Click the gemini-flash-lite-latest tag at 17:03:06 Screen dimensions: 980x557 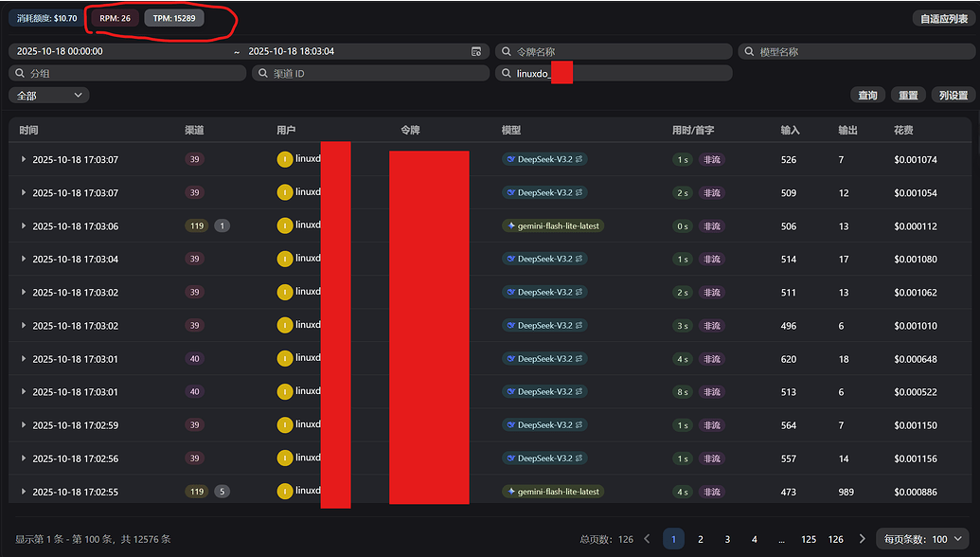(553, 225)
